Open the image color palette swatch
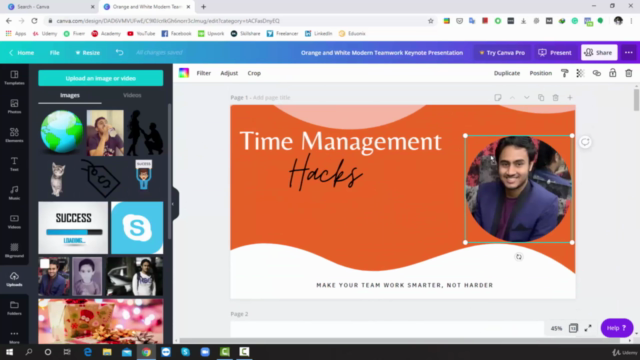 pyautogui.click(x=184, y=73)
